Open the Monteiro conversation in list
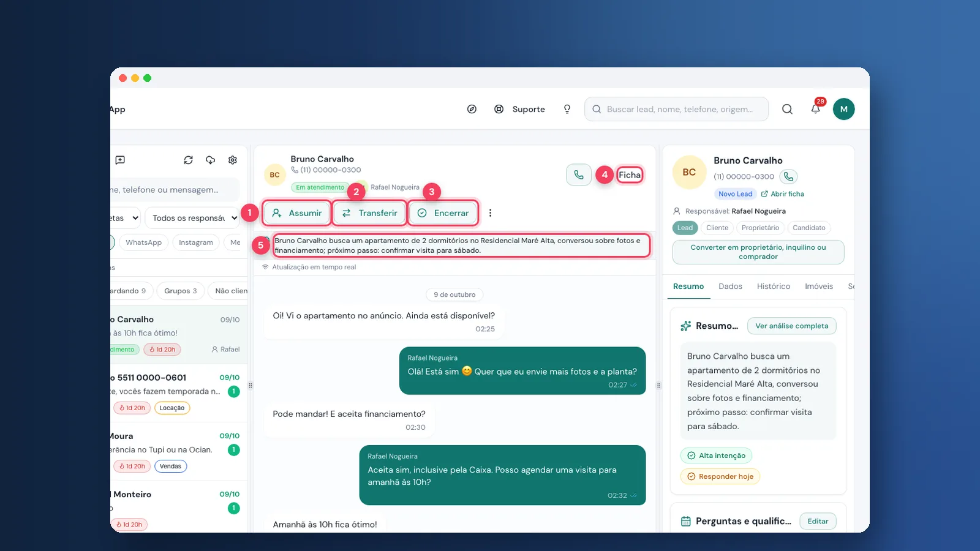The image size is (980, 551). click(179, 507)
